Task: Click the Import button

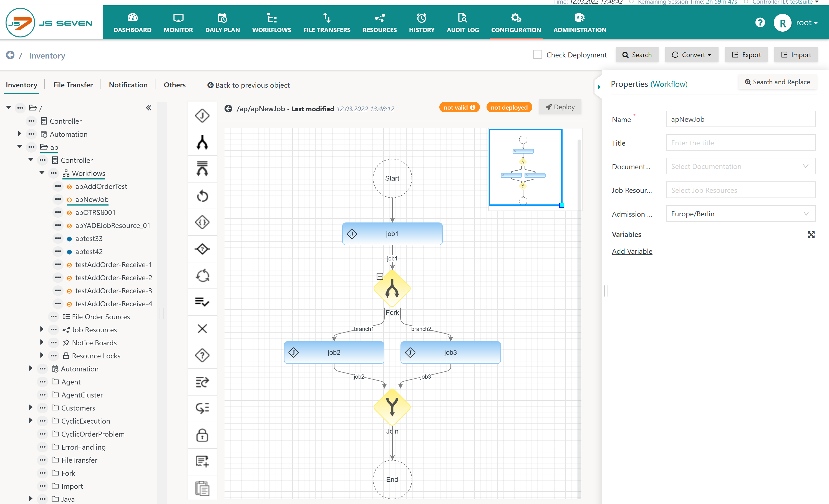Action: coord(796,54)
